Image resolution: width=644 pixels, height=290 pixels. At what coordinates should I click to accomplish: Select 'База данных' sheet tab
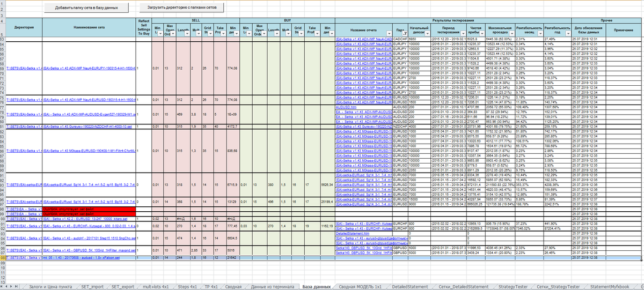click(317, 287)
